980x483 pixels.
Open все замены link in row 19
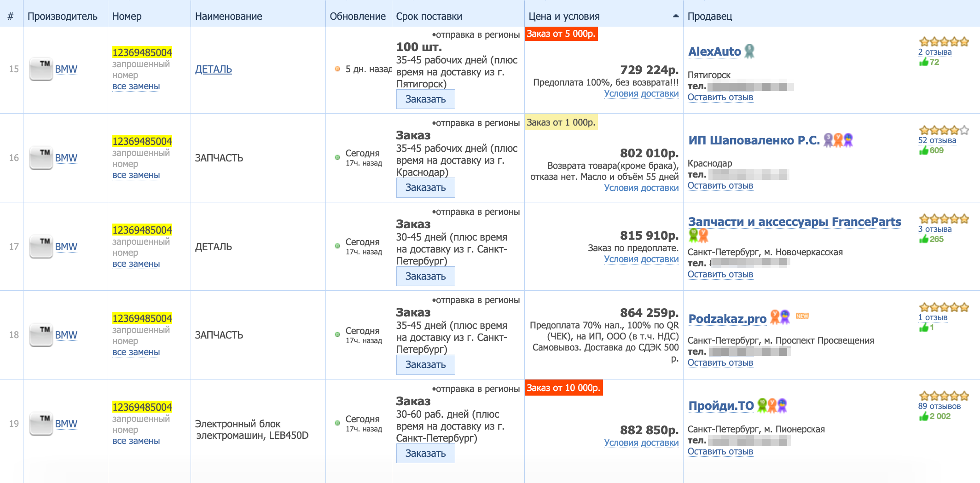point(136,441)
